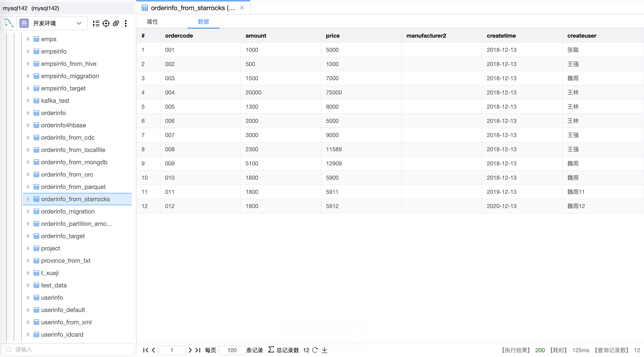Click the locate target crosshair icon
The image size is (644, 357).
tap(106, 23)
